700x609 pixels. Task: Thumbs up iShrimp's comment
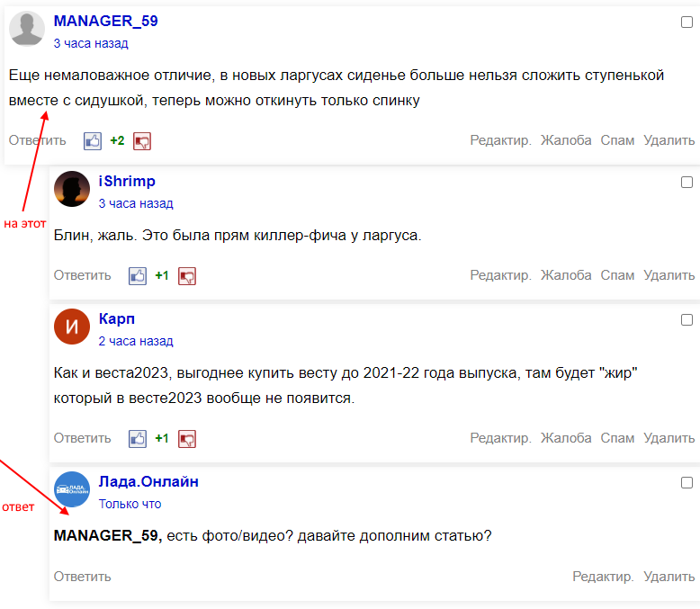point(138,276)
